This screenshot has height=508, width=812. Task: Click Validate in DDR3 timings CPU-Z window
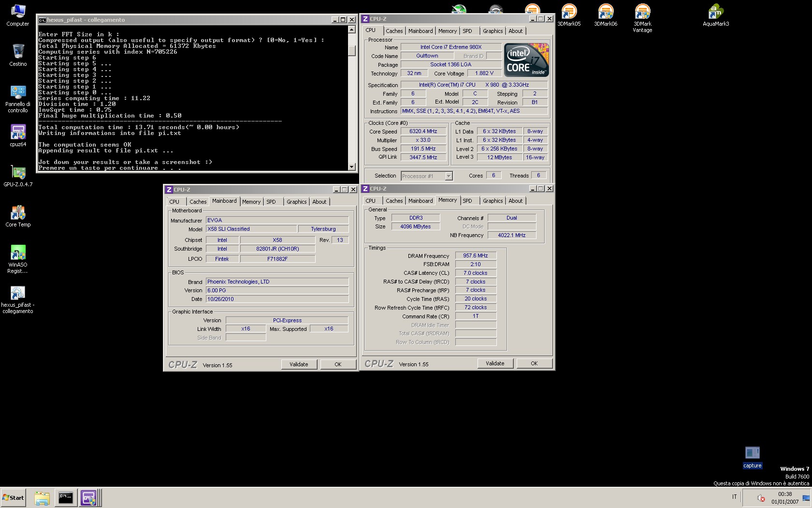click(495, 363)
